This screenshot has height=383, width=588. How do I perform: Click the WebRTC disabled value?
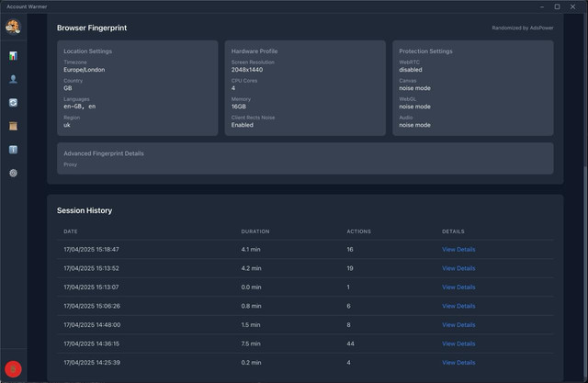pyautogui.click(x=411, y=70)
